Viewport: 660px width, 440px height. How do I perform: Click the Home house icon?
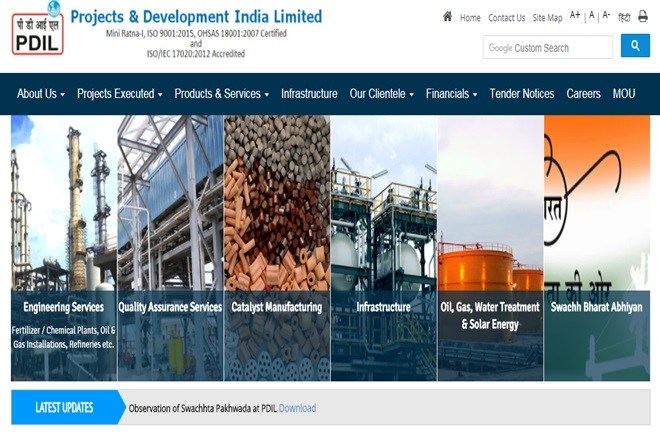pyautogui.click(x=447, y=17)
